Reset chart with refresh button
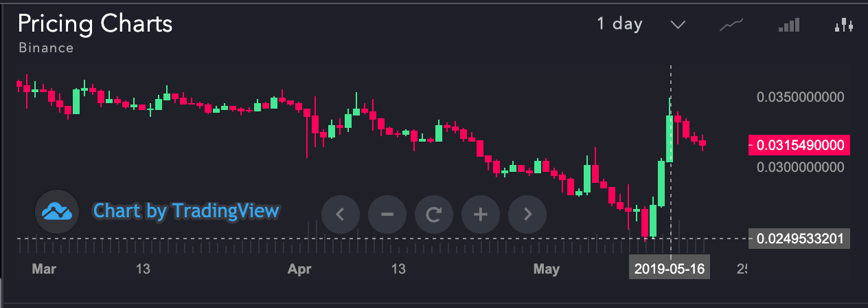 pos(434,214)
